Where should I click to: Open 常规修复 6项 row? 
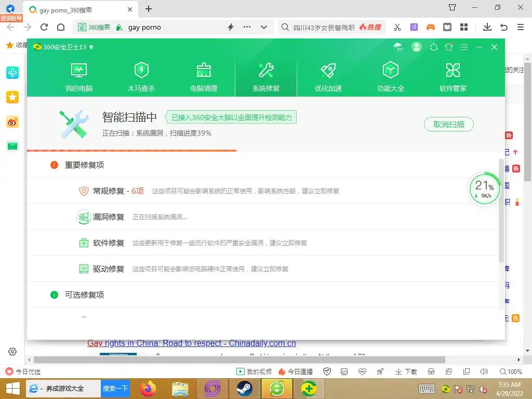[262, 191]
